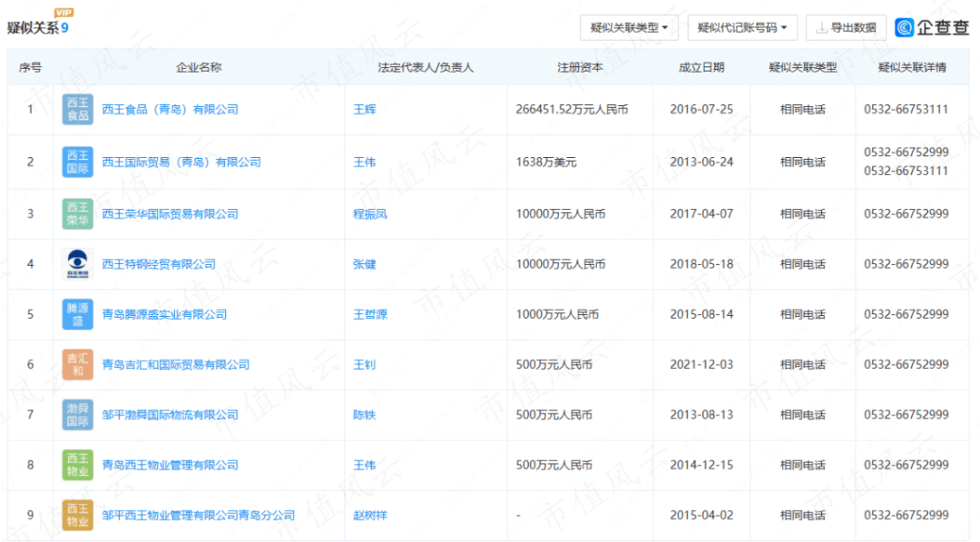Click the 吉汇和 company logo icon
The height and width of the screenshot is (542, 980).
point(77,364)
